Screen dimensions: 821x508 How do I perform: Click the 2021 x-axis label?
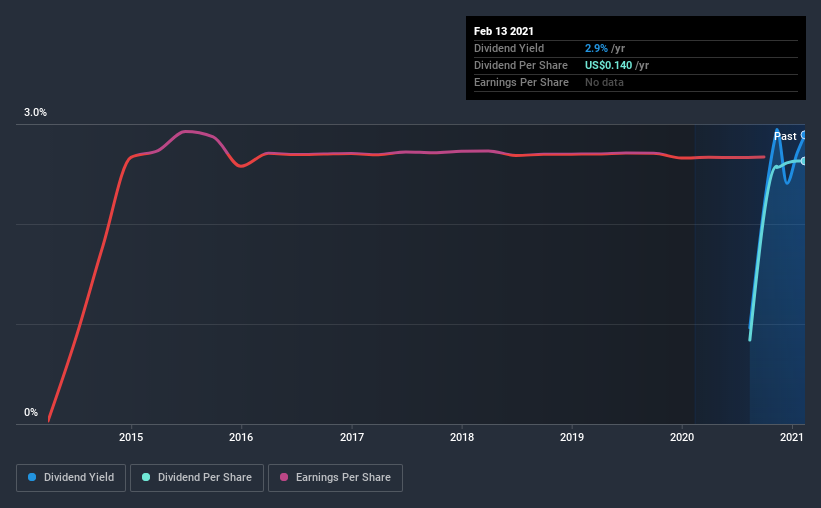pos(792,437)
